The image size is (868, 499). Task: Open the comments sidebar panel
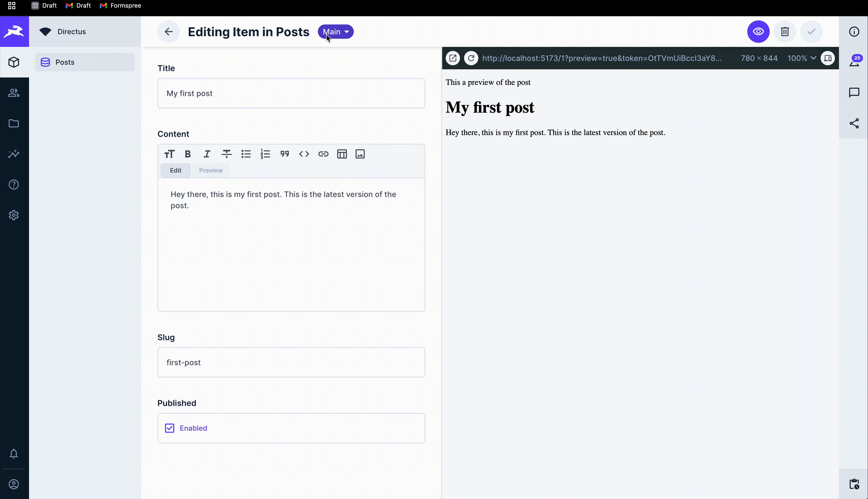pos(854,93)
